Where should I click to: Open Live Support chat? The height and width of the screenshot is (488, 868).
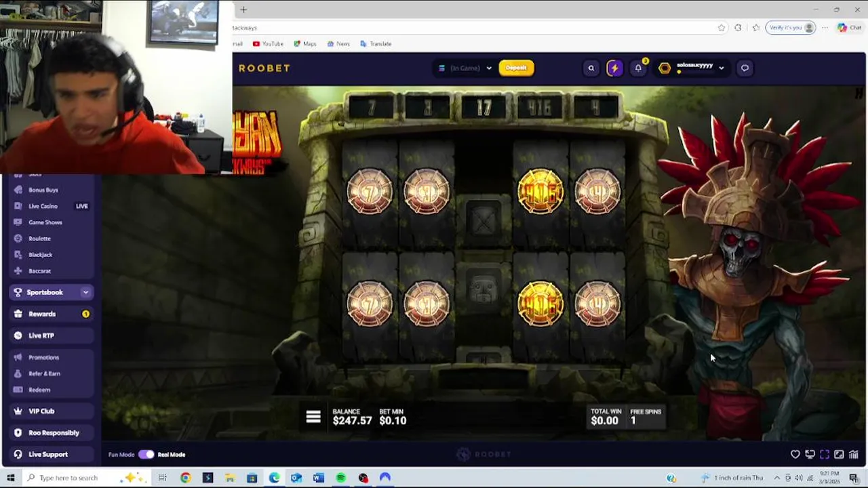tap(52, 455)
